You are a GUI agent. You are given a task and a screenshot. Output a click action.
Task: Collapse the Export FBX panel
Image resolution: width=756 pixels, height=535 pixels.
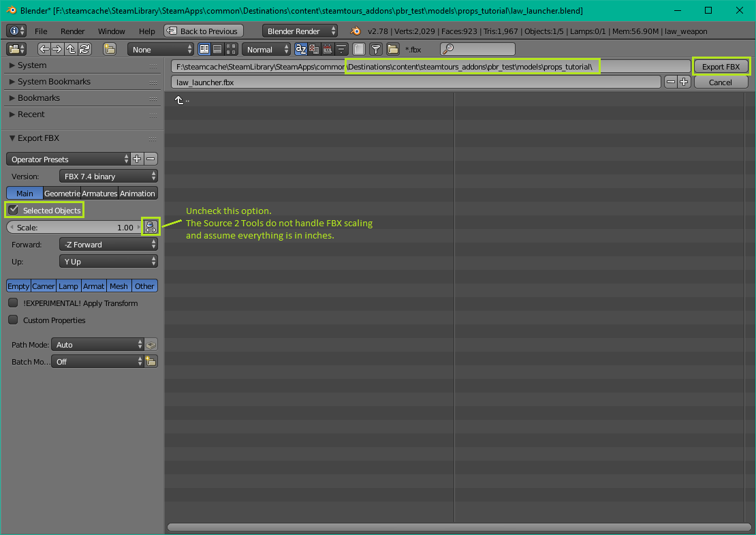34,138
